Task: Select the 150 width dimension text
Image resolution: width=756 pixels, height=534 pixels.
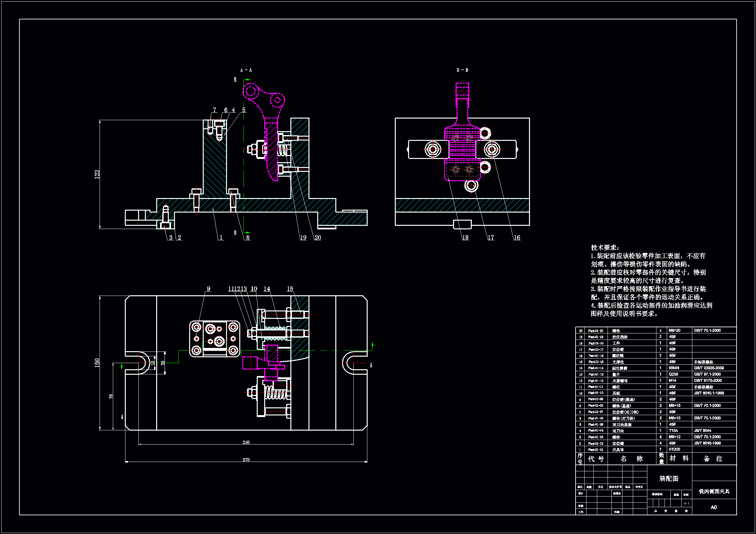Action: pyautogui.click(x=97, y=363)
